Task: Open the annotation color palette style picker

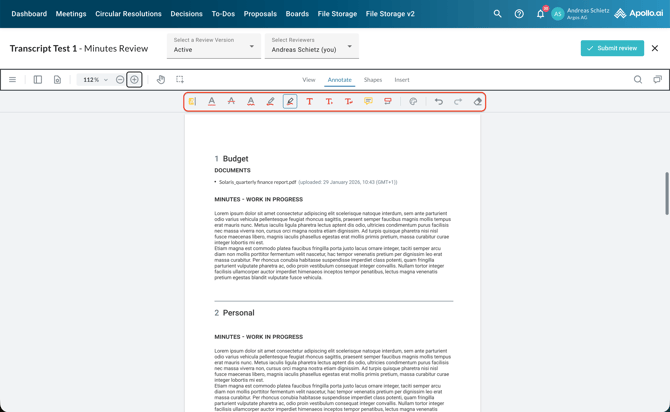Action: pos(413,101)
